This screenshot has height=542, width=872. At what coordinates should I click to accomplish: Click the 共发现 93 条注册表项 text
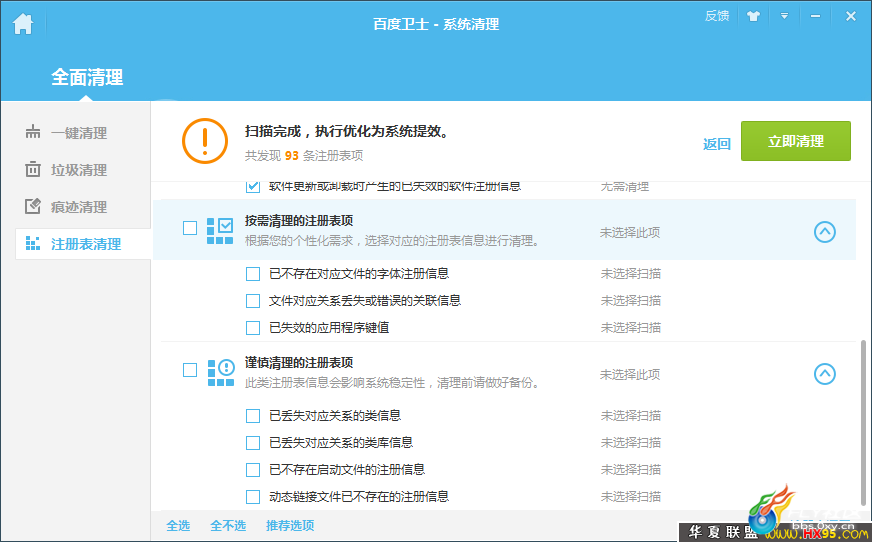point(304,156)
